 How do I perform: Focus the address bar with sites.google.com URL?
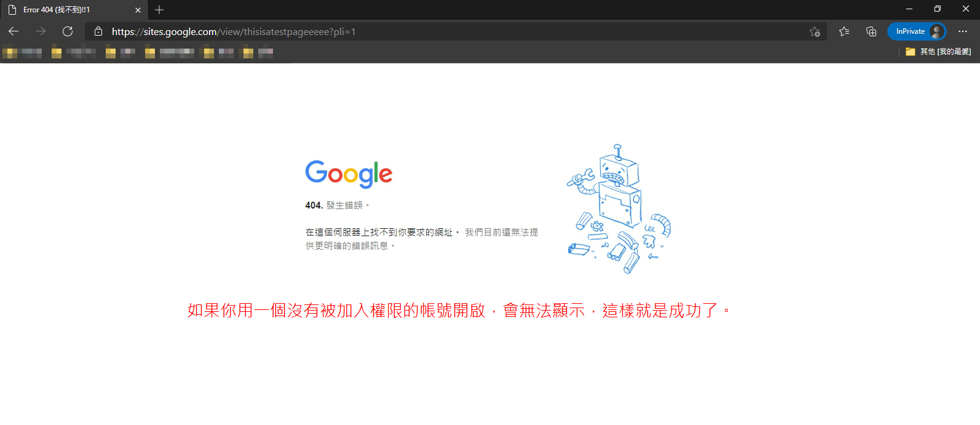[x=455, y=31]
